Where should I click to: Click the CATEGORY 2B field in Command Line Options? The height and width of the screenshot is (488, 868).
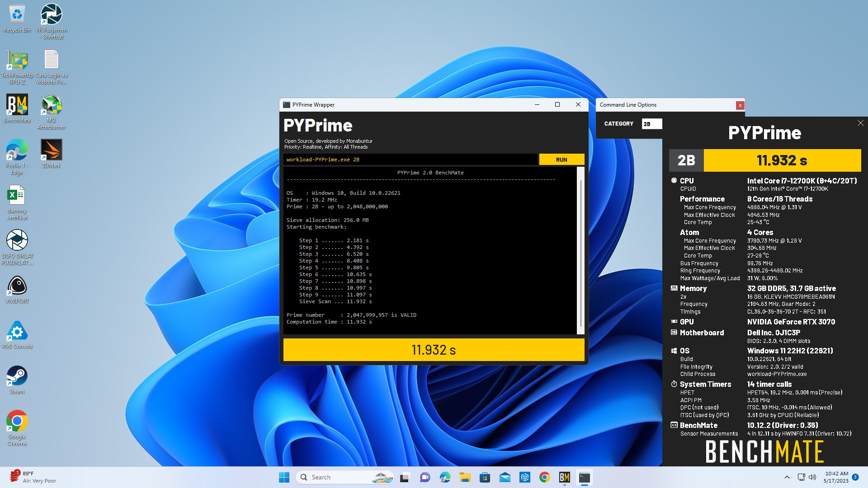(x=651, y=124)
